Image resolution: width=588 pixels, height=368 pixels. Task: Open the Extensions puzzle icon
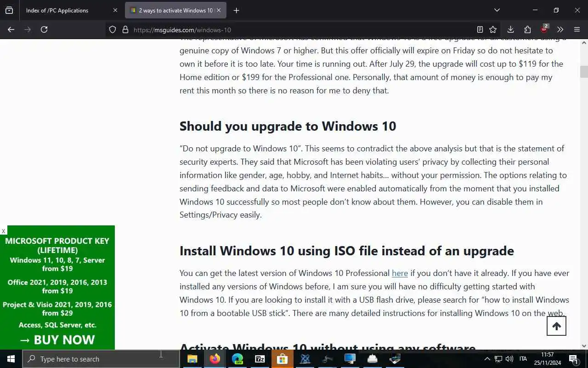pos(527,29)
